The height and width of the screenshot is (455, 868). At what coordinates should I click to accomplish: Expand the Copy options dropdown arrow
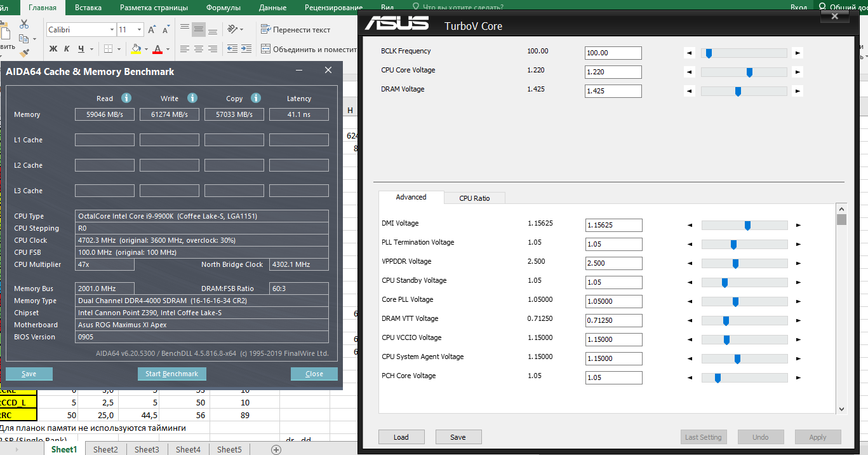(33, 39)
